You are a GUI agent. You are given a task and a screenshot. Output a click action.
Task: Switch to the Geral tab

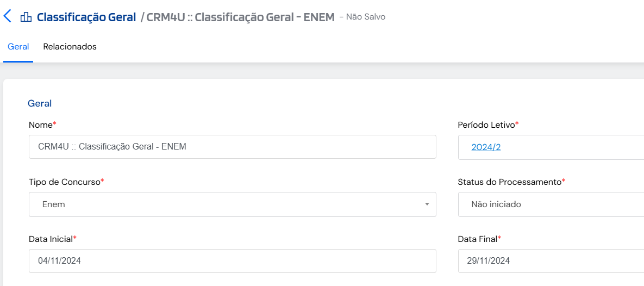tap(18, 47)
